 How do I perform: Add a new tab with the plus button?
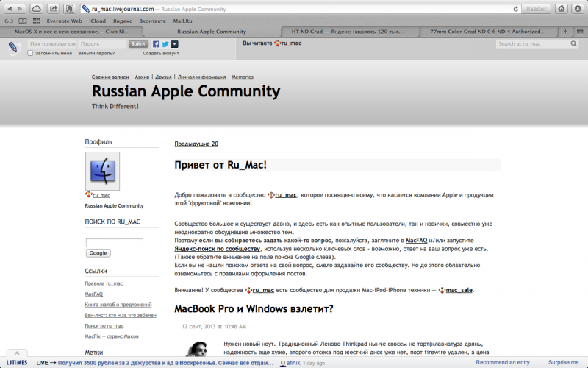click(565, 32)
